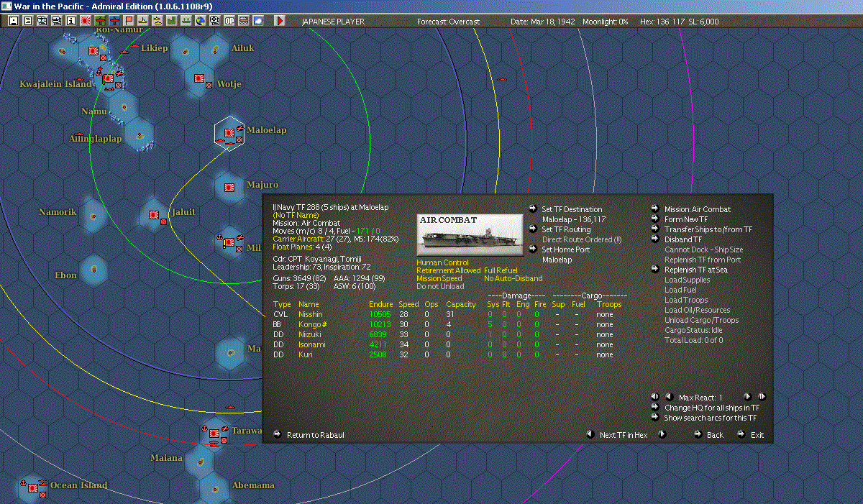Viewport: 863px width, 504px height.
Task: Toggle Human Control setting
Action: [442, 263]
